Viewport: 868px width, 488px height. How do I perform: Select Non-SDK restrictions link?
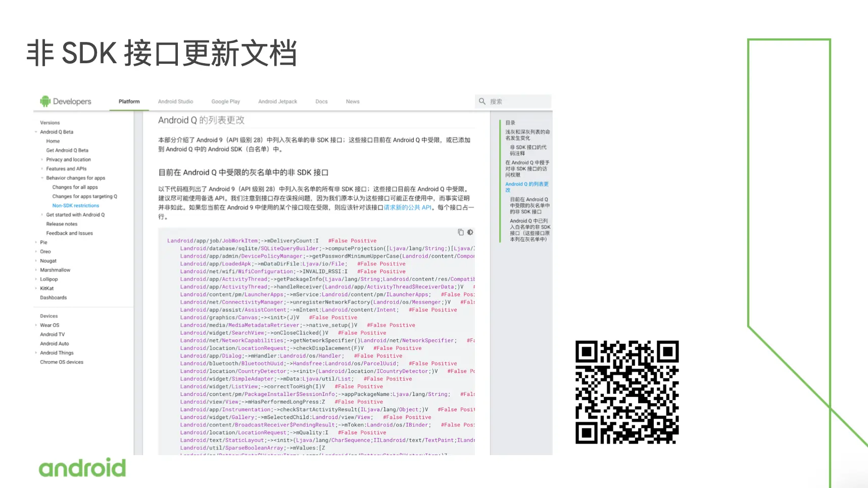[76, 205]
